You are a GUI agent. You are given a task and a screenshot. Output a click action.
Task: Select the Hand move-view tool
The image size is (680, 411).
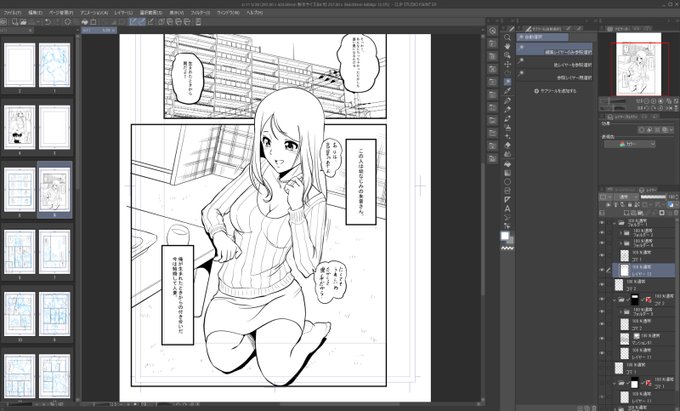(507, 46)
